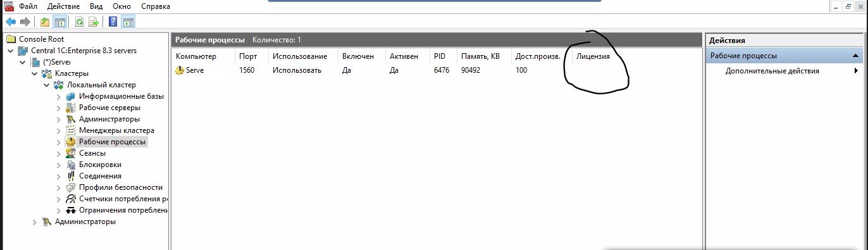Viewport: 868px width, 250px height.
Task: Click the Console Root folder icon
Action: pos(11,39)
